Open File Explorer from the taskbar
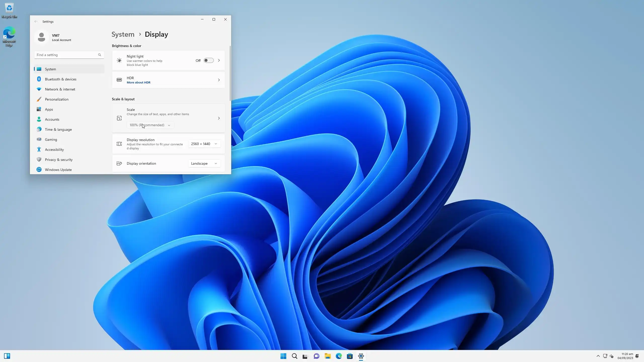This screenshot has height=362, width=644. [328, 356]
